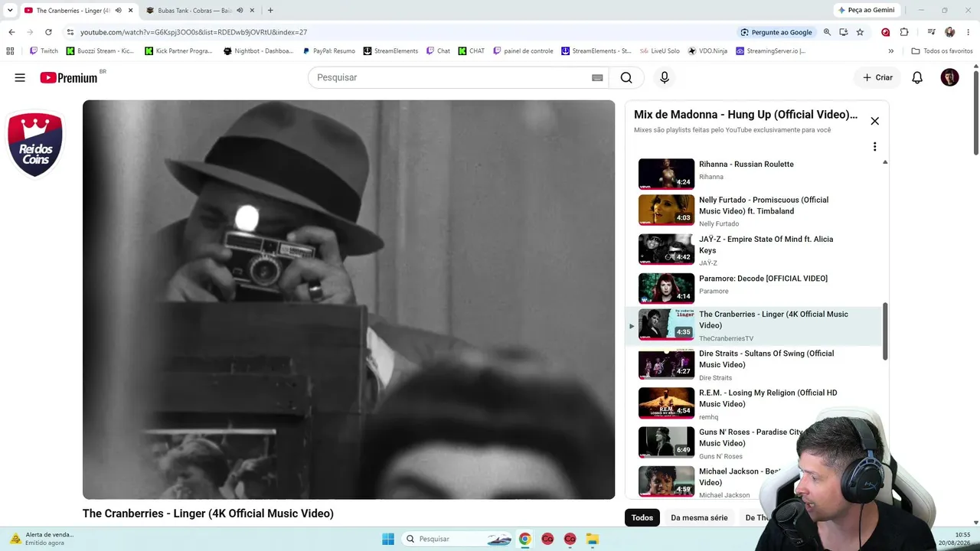Click the Linger video title below player
The width and height of the screenshot is (980, 551).
point(208,514)
